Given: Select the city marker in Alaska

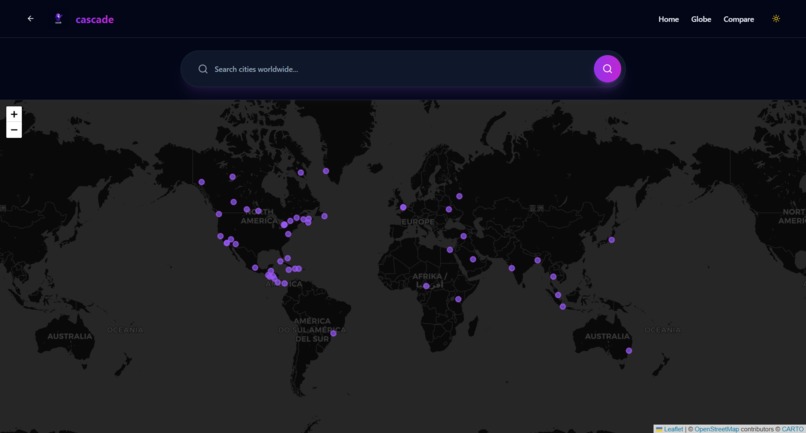Looking at the screenshot, I should [x=202, y=182].
